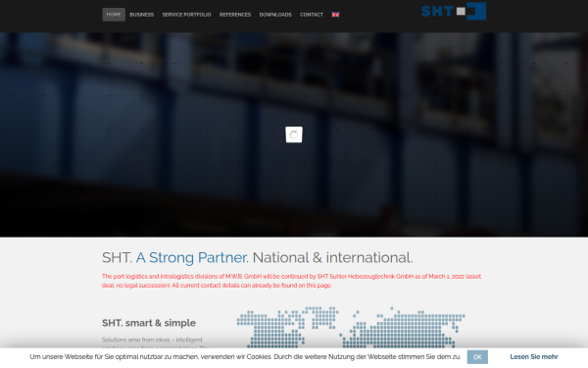The height and width of the screenshot is (368, 588).
Task: Select the REFERENCES menu item
Action: coord(235,15)
